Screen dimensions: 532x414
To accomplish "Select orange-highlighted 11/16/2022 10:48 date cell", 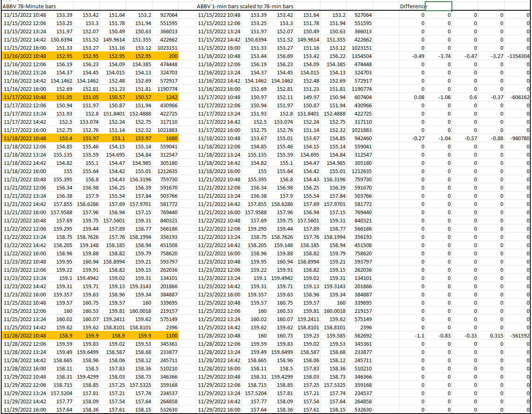I will click(x=25, y=56).
